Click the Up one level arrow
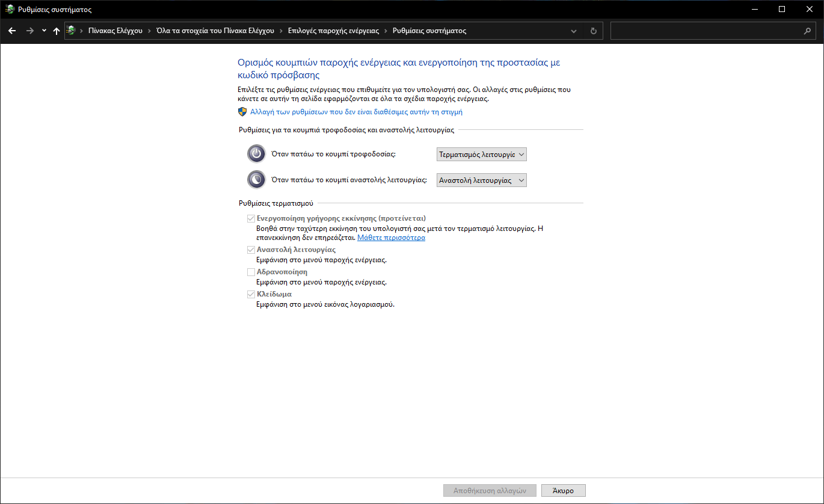This screenshot has height=504, width=824. tap(57, 31)
